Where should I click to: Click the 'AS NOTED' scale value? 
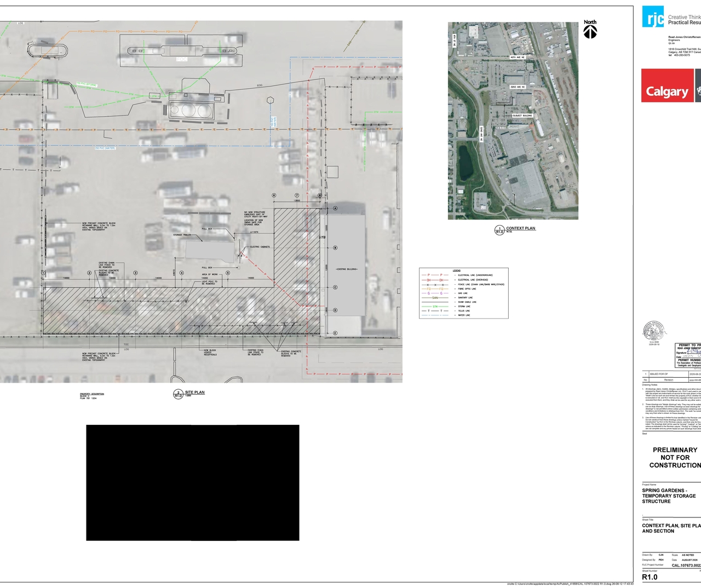(688, 555)
